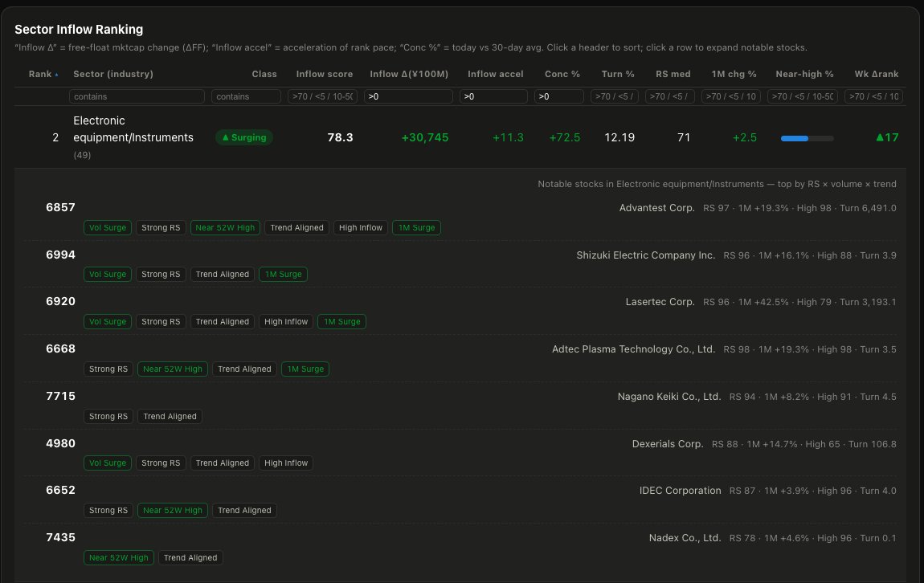The width and height of the screenshot is (924, 583).
Task: Focus the Class 'contains' filter field
Action: [246, 96]
